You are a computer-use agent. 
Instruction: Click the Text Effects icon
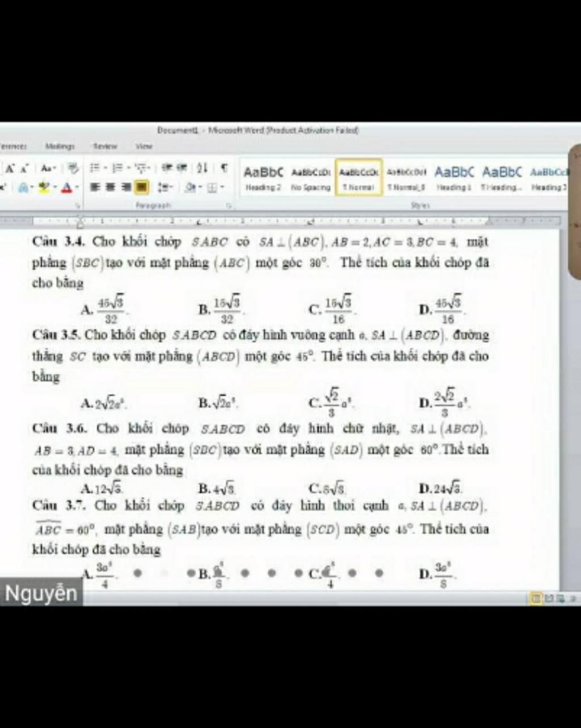click(x=23, y=186)
